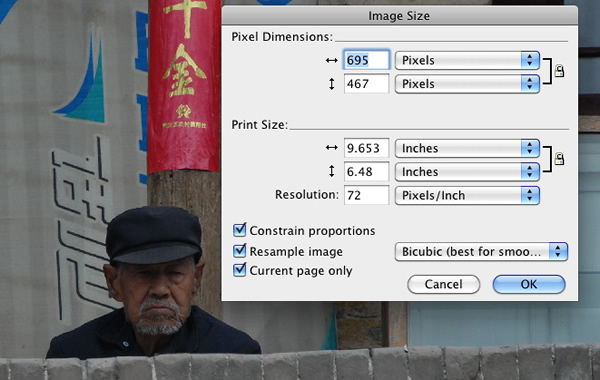
Task: Click the print height vertical arrow icon
Action: click(x=331, y=171)
